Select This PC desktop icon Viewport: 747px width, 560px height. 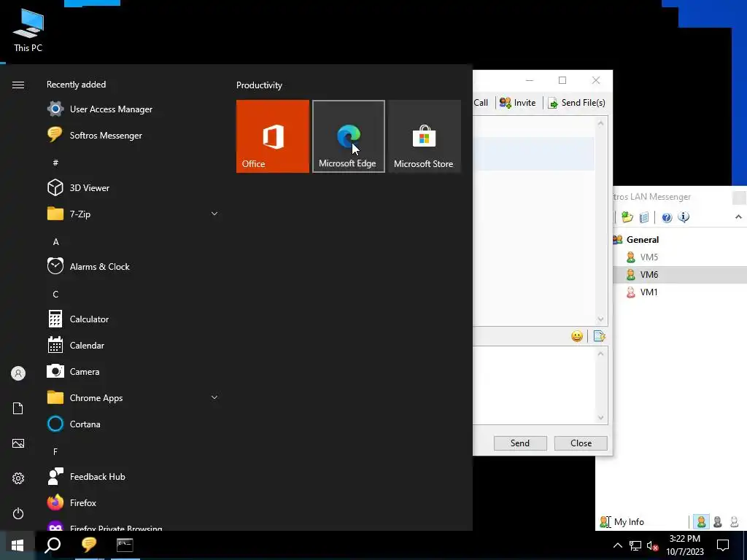[x=28, y=29]
